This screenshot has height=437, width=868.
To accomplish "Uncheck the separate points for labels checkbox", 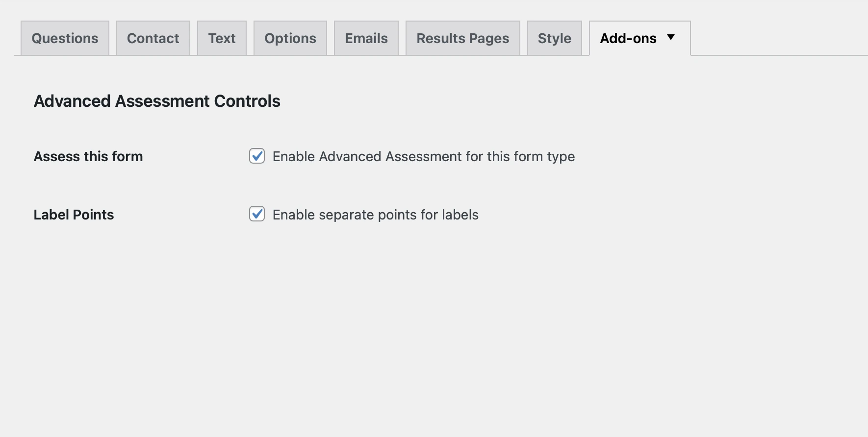I will click(257, 214).
